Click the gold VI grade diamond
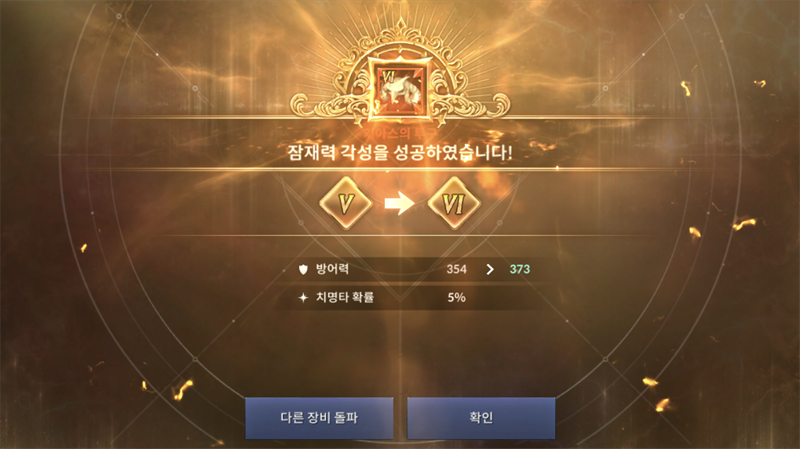Screen dimensions: 800x449 [454, 203]
